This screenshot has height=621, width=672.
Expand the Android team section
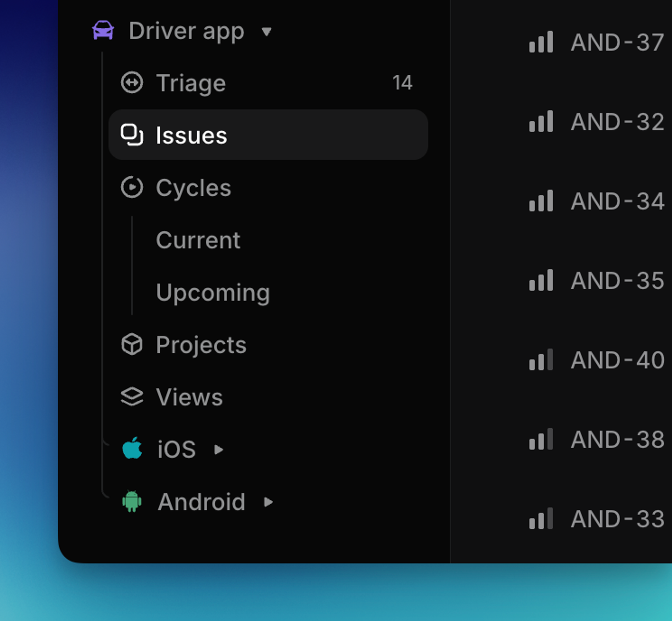[269, 502]
